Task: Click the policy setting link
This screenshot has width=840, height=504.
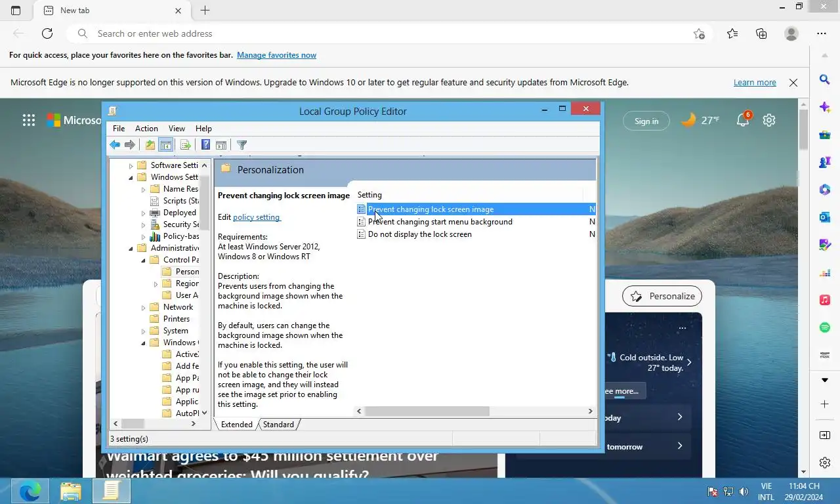Action: click(257, 217)
